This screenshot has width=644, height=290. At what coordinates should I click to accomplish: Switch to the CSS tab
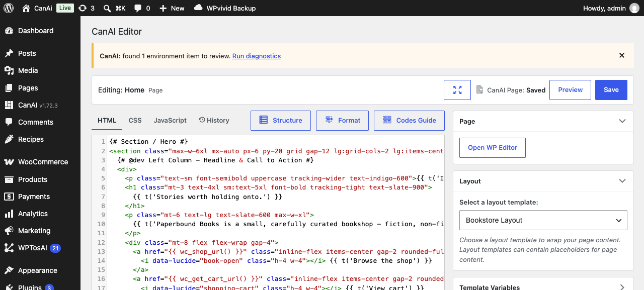[135, 120]
